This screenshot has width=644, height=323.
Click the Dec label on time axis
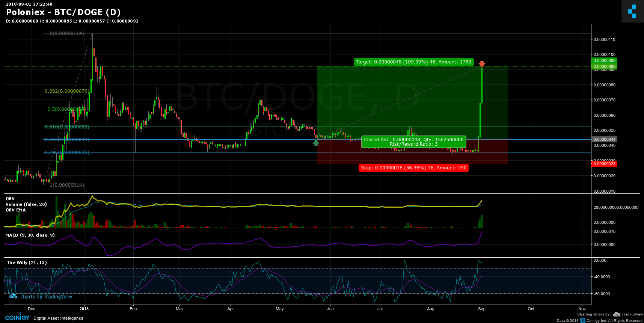[x=32, y=309]
